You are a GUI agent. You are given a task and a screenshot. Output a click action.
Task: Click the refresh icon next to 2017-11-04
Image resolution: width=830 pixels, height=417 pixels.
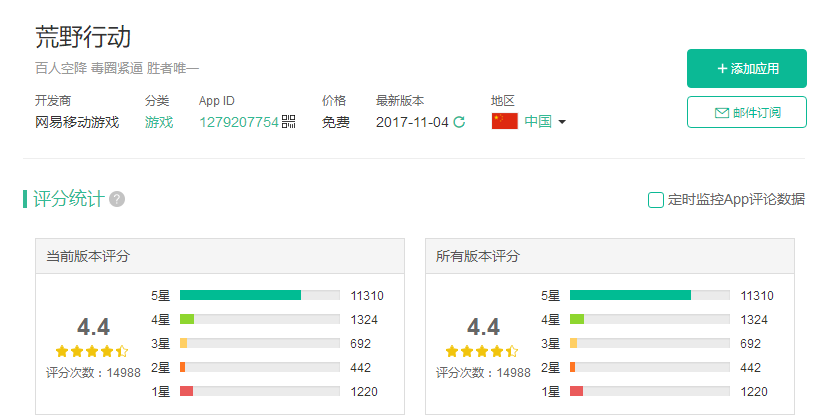pyautogui.click(x=459, y=122)
